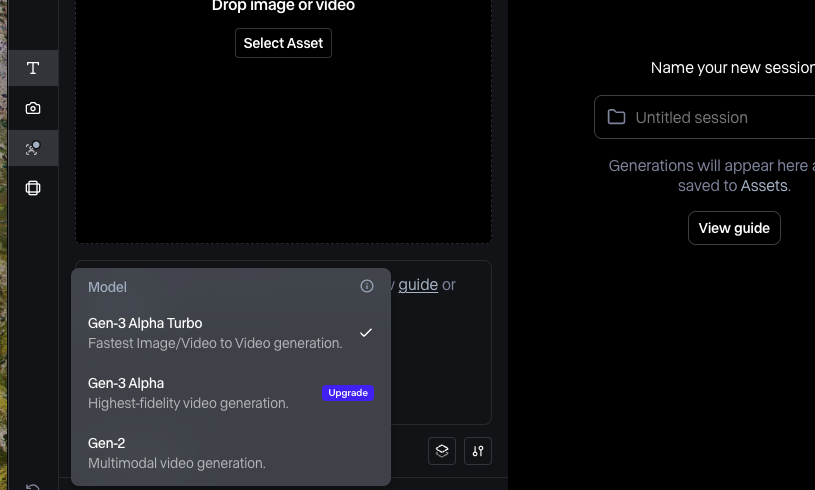This screenshot has width=815, height=490.
Task: Click the View guide button
Action: (734, 228)
